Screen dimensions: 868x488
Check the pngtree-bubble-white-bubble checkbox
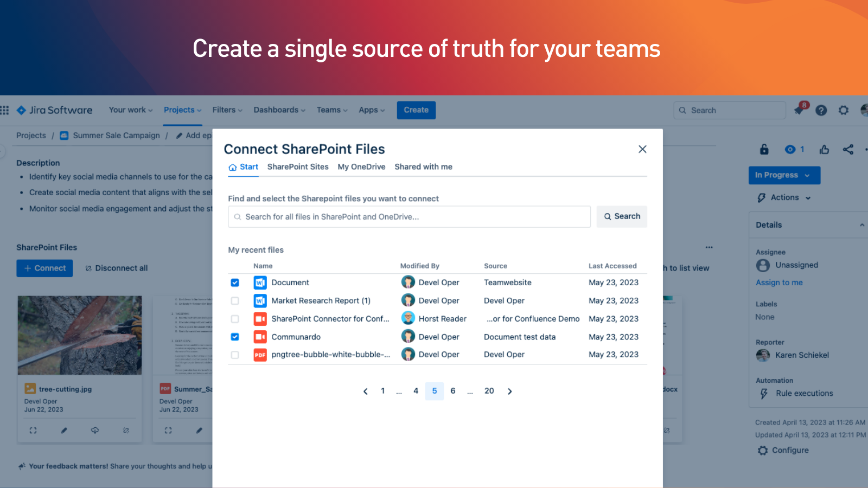pos(235,355)
